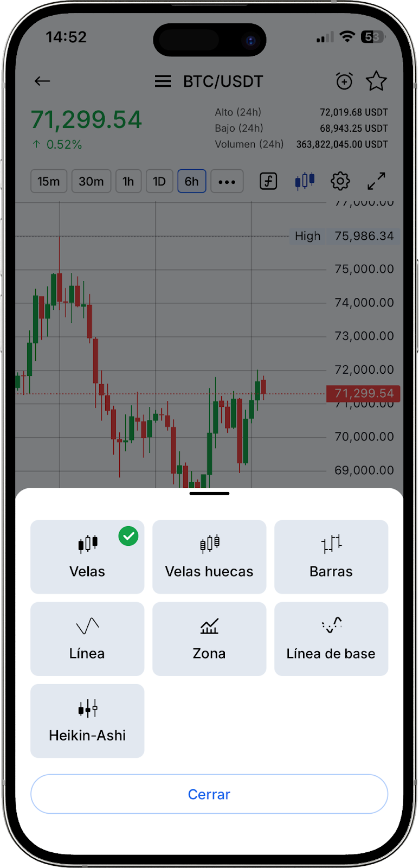
Task: Expand the chart to fullscreen
Action: 376,181
